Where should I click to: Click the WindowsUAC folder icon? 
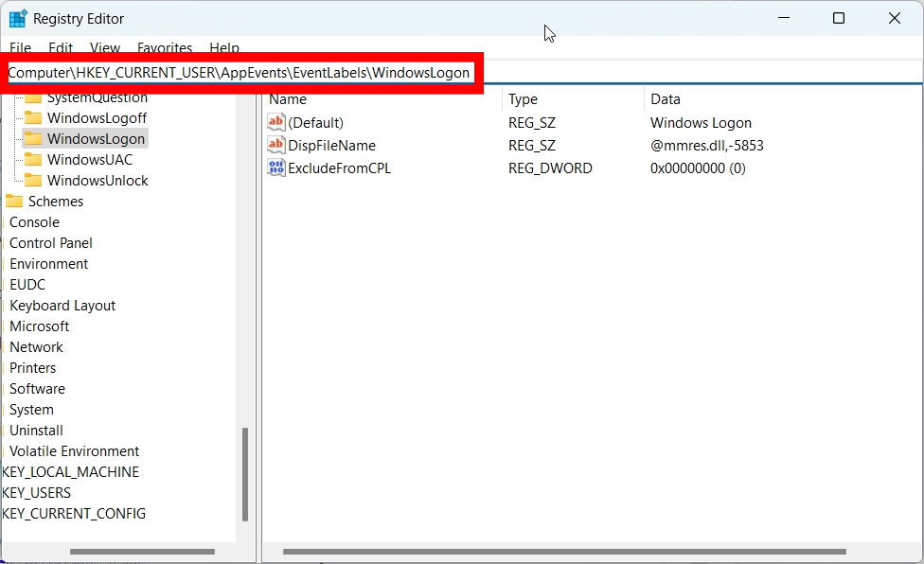pos(33,160)
